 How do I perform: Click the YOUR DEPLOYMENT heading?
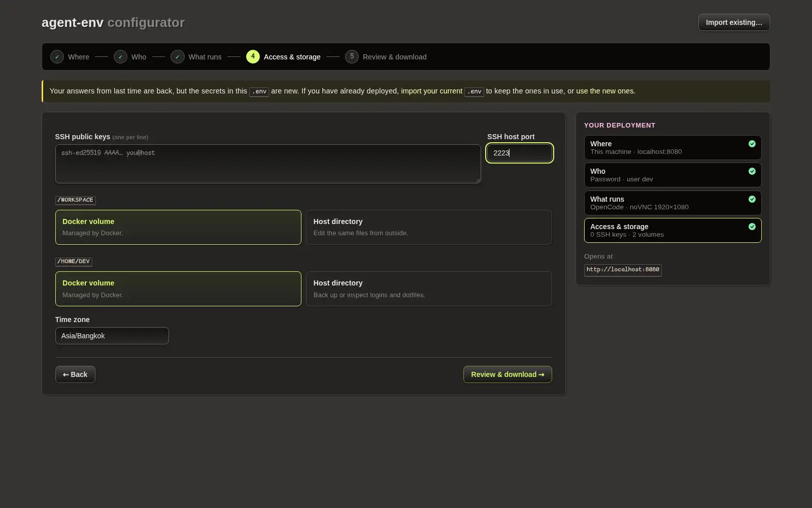point(620,125)
